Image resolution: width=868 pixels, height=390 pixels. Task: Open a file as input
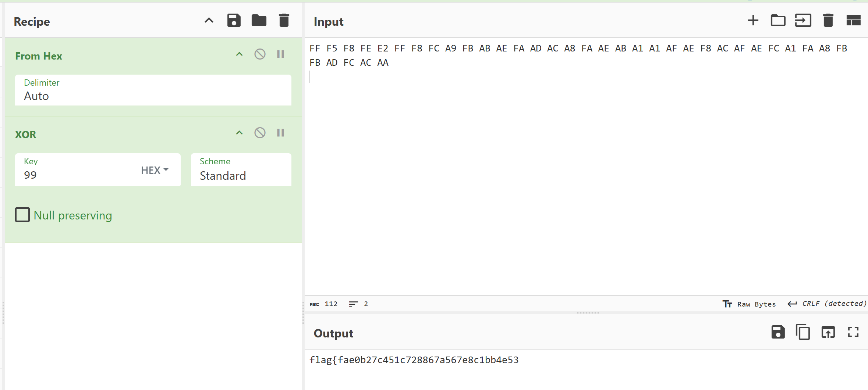click(x=803, y=21)
